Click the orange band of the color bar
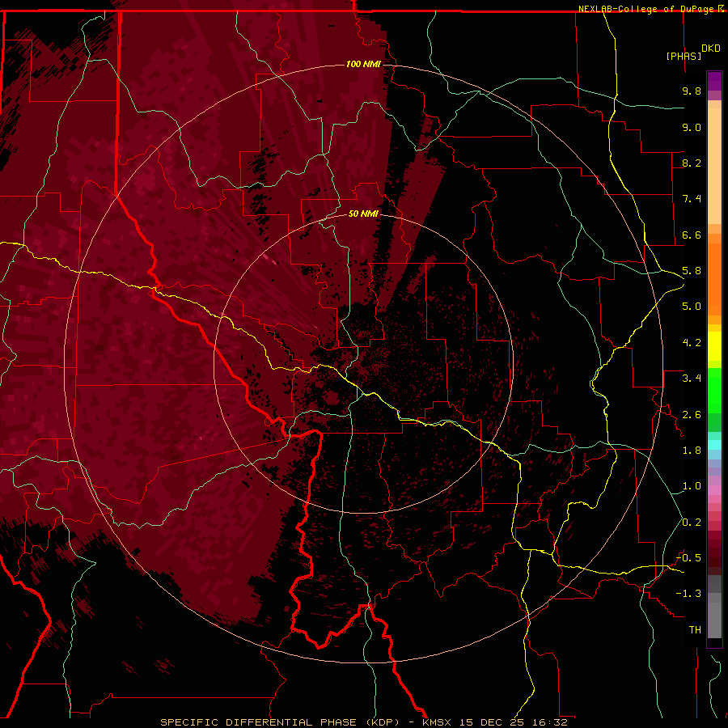Viewport: 728px width, 728px height. click(714, 280)
